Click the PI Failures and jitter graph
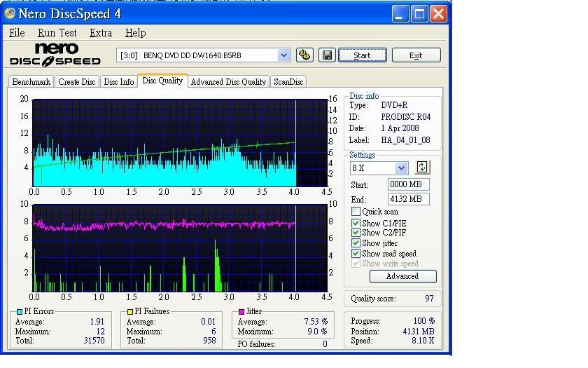 180,248
